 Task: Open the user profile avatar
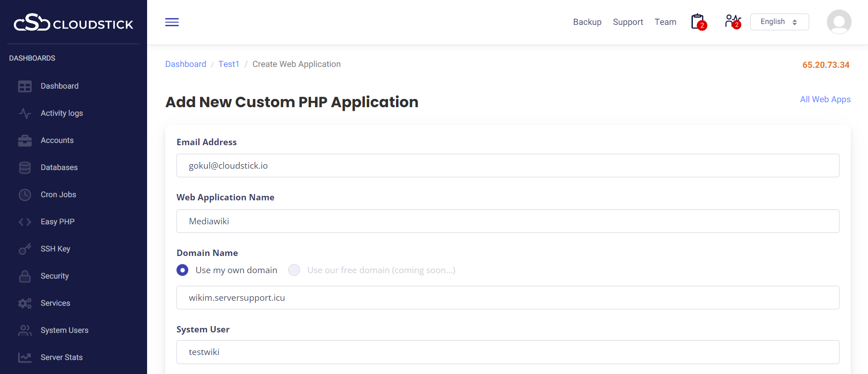click(x=839, y=22)
